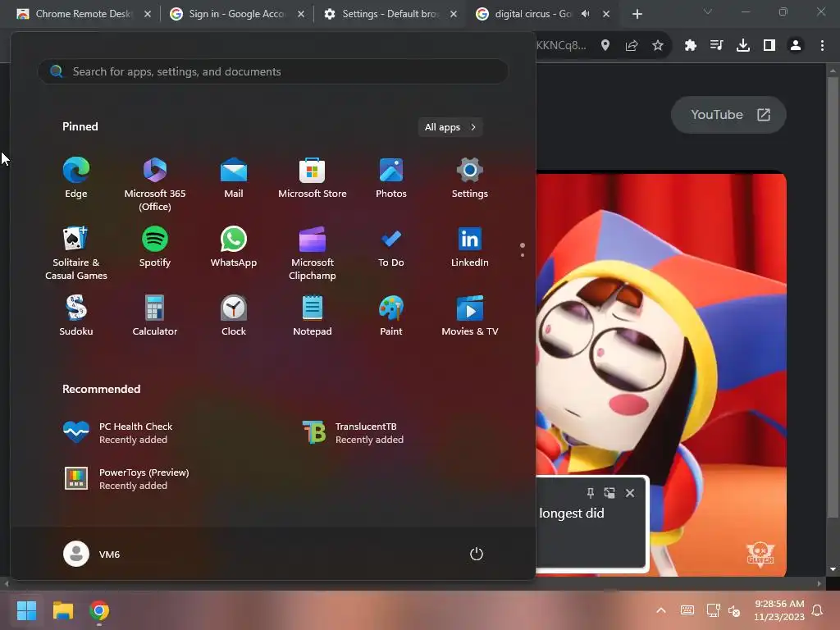Open the Clock app
This screenshot has height=630, width=840.
234,316
